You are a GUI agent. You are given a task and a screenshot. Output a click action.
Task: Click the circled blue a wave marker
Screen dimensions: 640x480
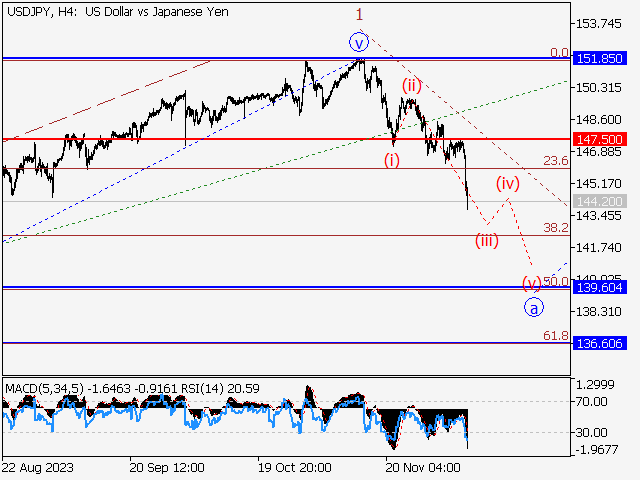[534, 307]
